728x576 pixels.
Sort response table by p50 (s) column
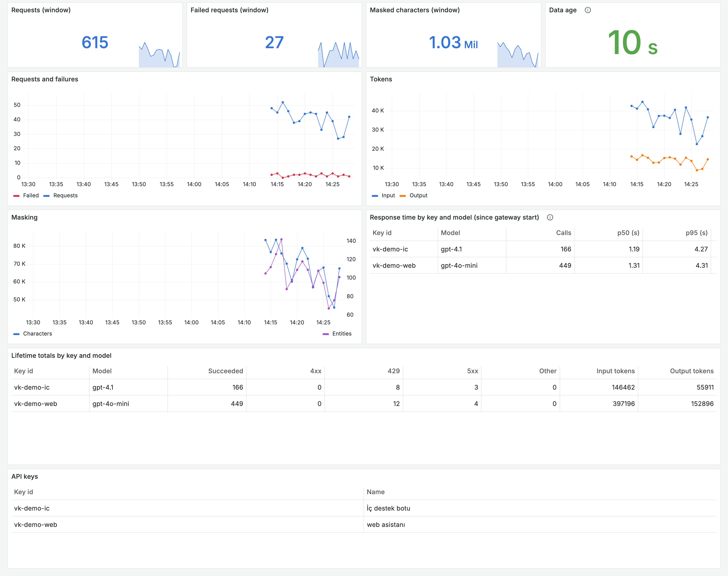pos(628,233)
